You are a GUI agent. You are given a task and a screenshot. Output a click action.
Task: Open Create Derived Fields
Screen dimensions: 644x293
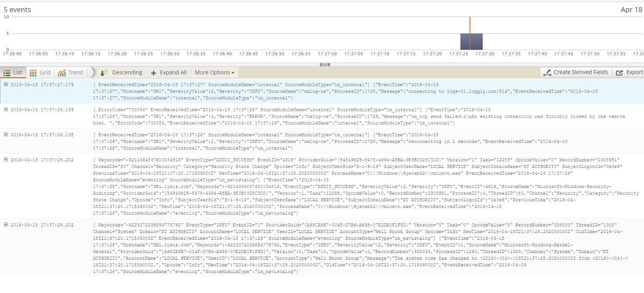click(x=580, y=73)
